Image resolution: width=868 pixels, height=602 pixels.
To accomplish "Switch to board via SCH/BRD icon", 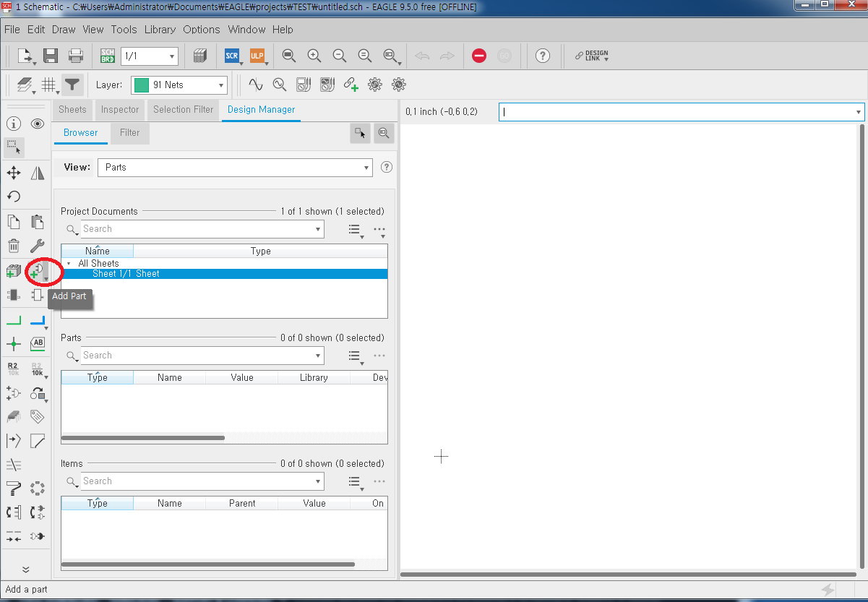I will tap(108, 56).
